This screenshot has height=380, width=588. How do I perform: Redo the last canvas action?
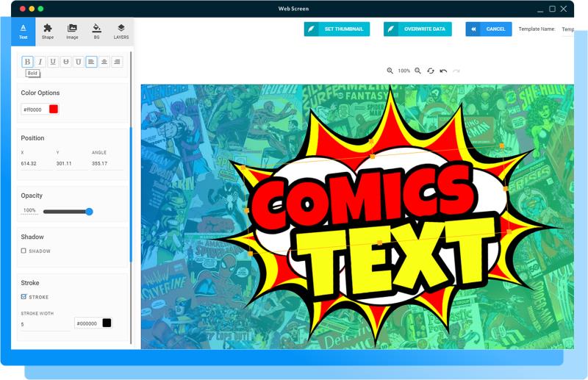click(x=456, y=71)
